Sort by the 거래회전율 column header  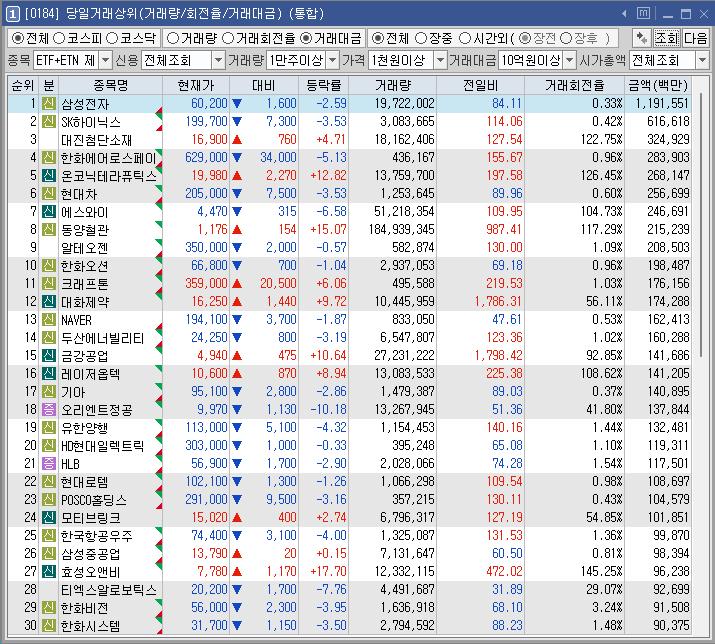(575, 85)
